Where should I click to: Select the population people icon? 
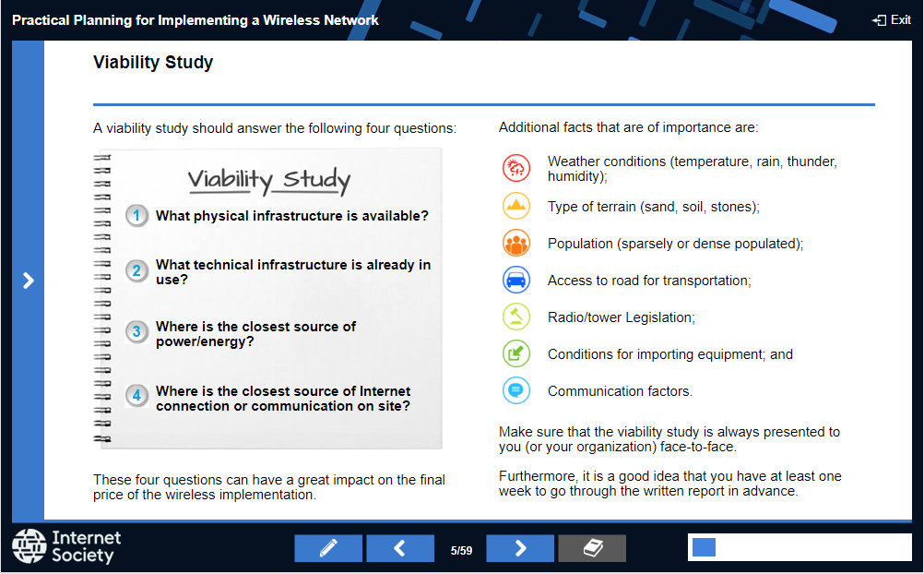click(x=516, y=243)
